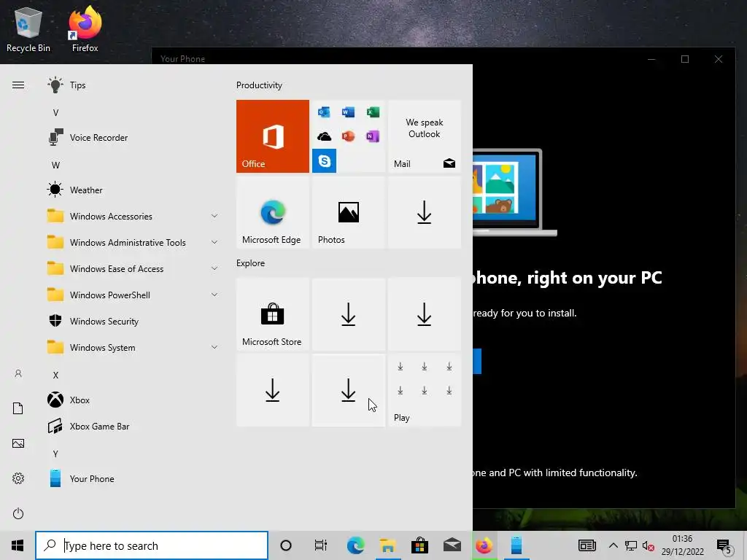The image size is (747, 560).
Task: Switch to Firefox on the taskbar
Action: click(x=484, y=545)
